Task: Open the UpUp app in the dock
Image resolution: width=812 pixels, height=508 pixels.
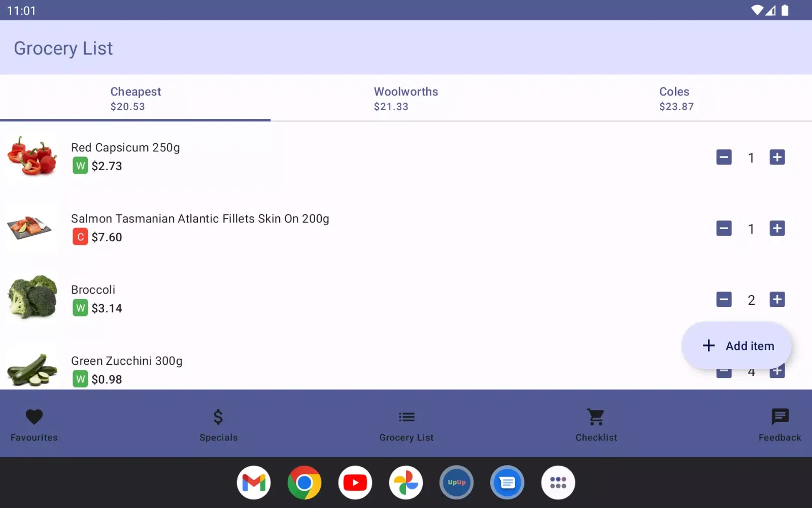Action: click(x=457, y=483)
